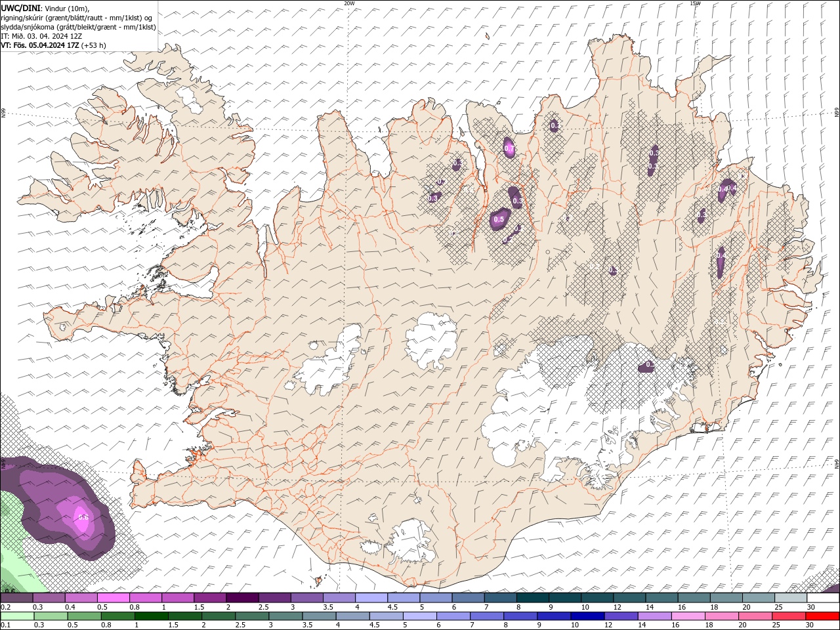Viewport: 840px width, 630px height.
Task: Pick the snow legend swatch between 0.2 and 0.3
Action: [x=16, y=598]
